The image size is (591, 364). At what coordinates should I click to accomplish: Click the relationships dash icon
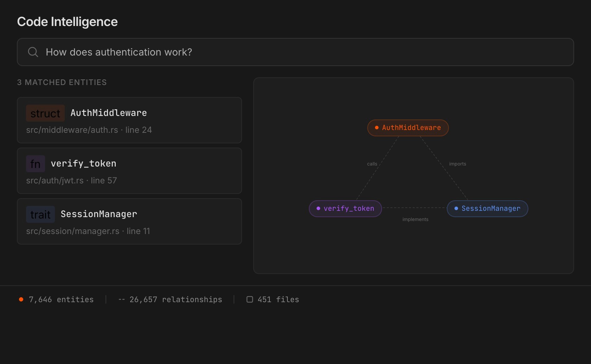pos(121,299)
